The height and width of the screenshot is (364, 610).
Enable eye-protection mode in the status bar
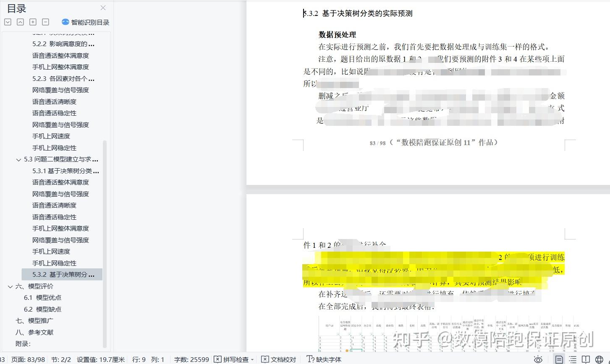[x=538, y=359]
